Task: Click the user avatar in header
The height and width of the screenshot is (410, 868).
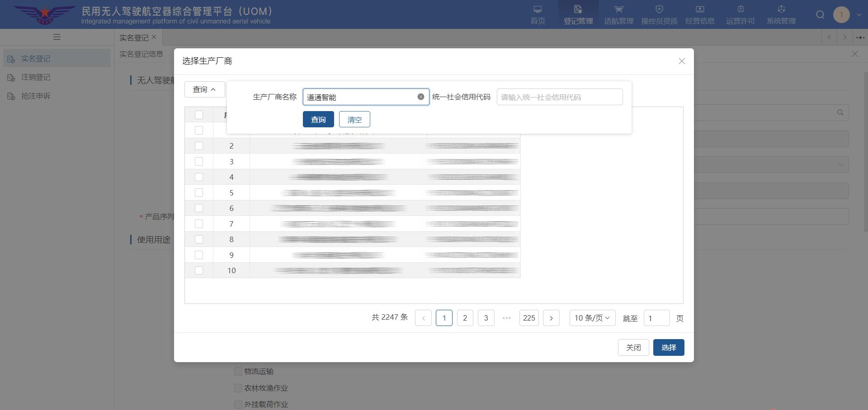Action: [x=841, y=15]
